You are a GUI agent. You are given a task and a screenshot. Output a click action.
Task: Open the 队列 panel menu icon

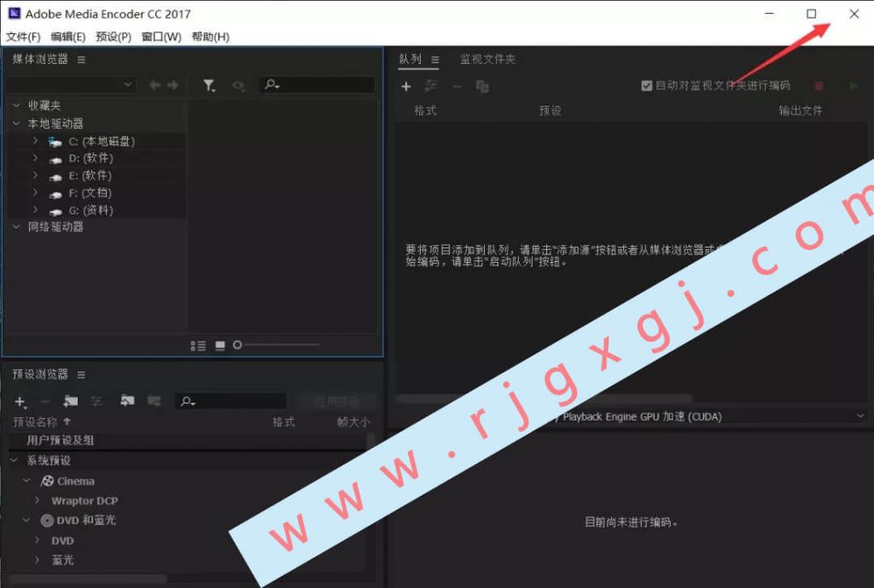point(435,60)
